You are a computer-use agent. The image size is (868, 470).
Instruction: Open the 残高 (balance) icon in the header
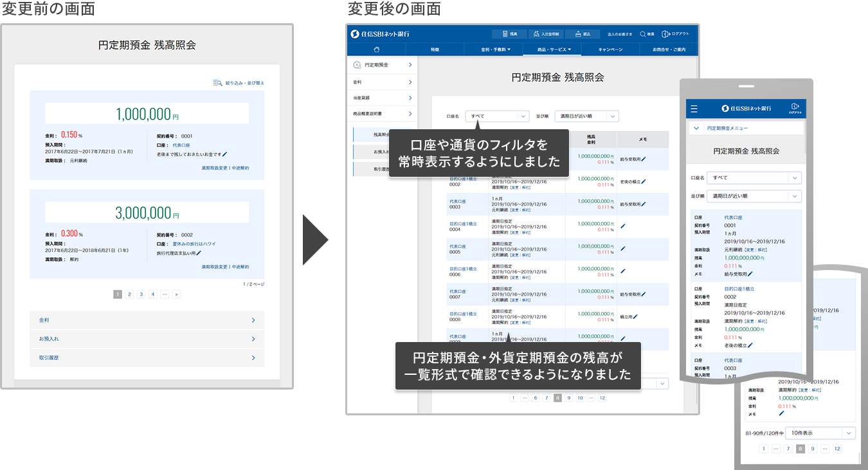(509, 33)
